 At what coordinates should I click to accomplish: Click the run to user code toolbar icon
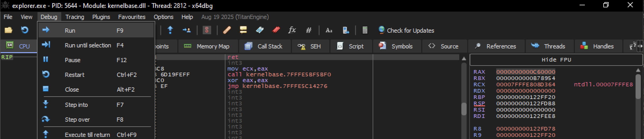(x=187, y=30)
